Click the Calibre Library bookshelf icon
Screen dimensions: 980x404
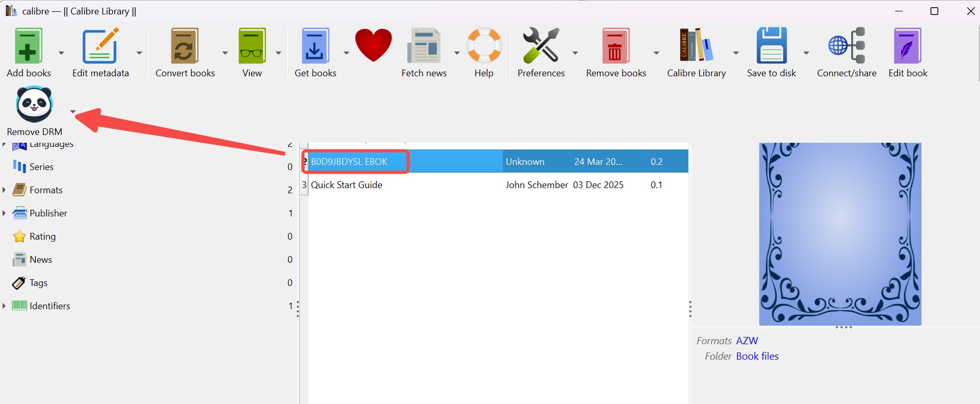click(x=696, y=46)
